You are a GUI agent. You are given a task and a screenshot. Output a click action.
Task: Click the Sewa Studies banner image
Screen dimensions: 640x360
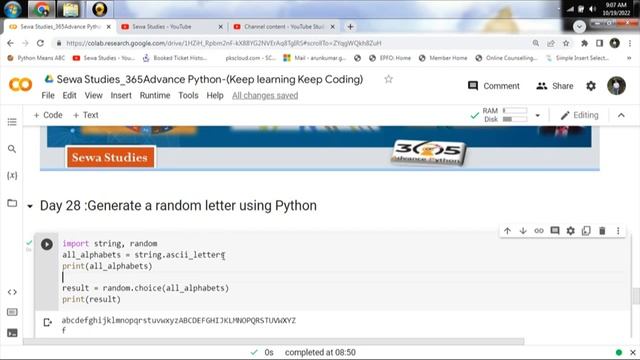click(x=320, y=148)
